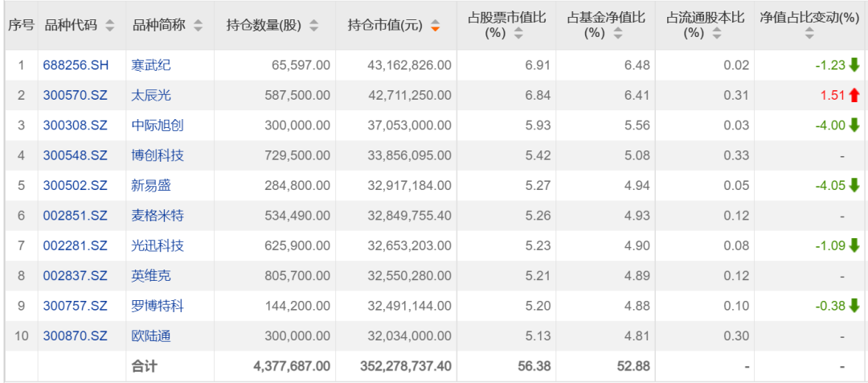Open stock code 300570.SZ
This screenshot has width=868, height=383.
(75, 95)
